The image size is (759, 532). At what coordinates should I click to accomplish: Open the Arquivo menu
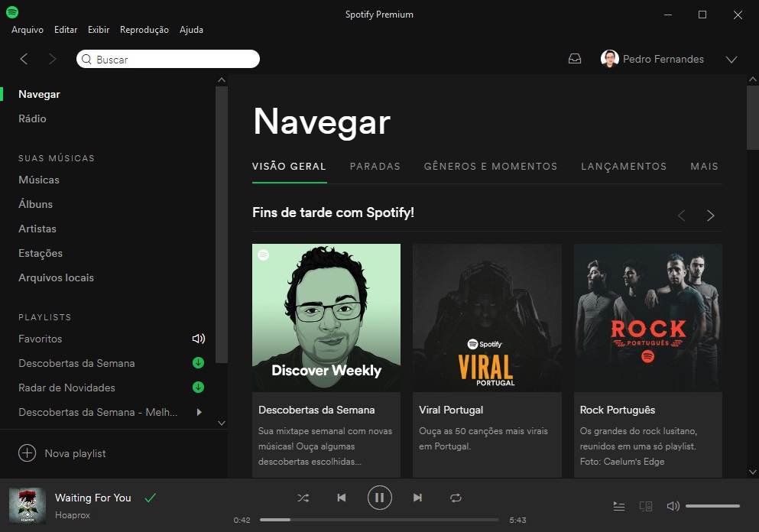pos(28,30)
